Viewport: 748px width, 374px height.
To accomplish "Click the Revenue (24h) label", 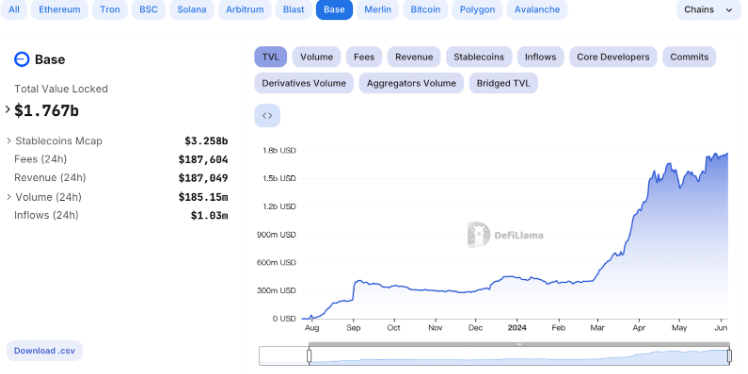I will coord(50,177).
